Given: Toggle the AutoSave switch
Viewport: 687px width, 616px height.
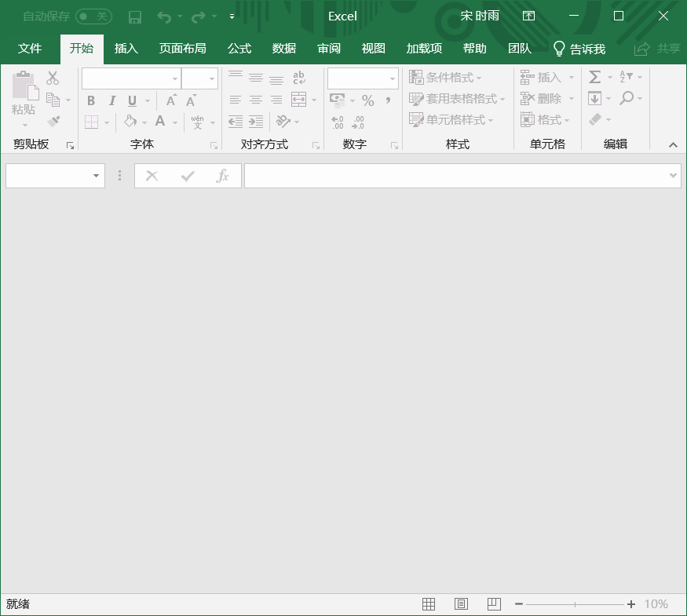Looking at the screenshot, I should click(93, 16).
